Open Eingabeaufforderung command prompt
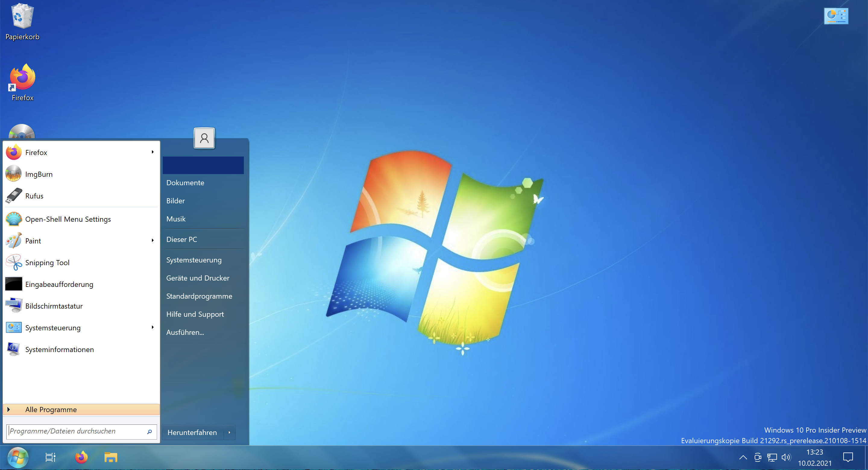868x470 pixels. pos(59,284)
